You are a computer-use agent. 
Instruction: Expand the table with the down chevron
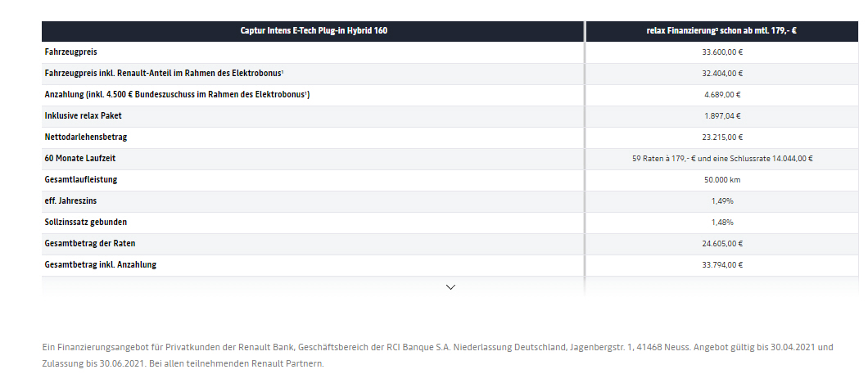(450, 287)
